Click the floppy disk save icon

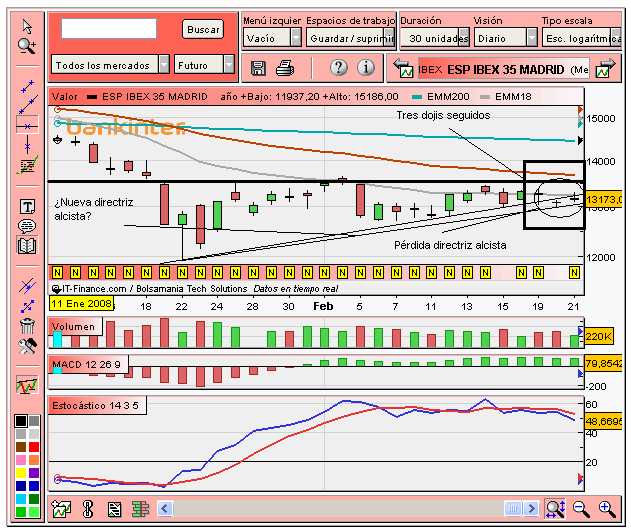tap(258, 68)
